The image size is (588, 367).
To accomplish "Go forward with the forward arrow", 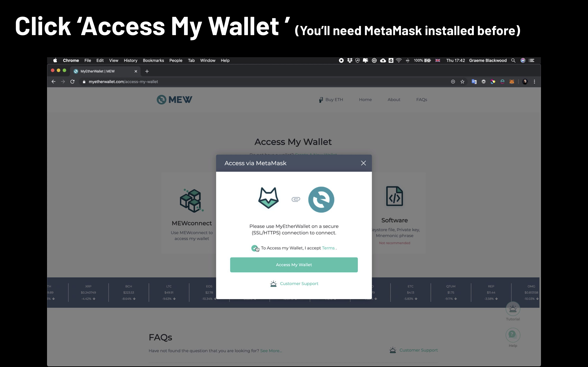I will (63, 82).
